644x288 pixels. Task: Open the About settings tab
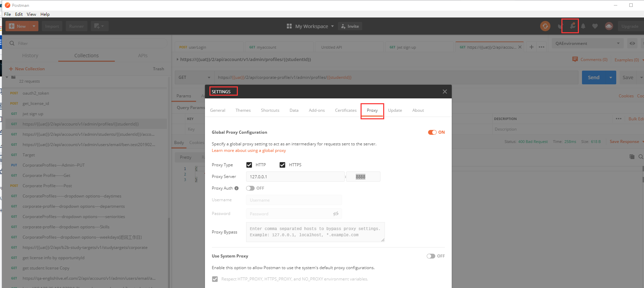pyautogui.click(x=418, y=110)
